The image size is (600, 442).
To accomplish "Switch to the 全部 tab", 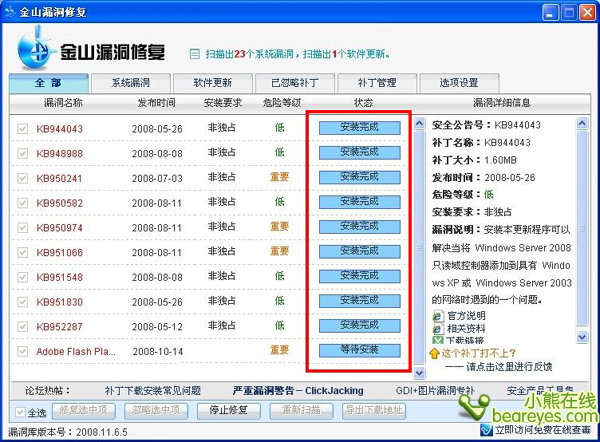I will pos(49,83).
